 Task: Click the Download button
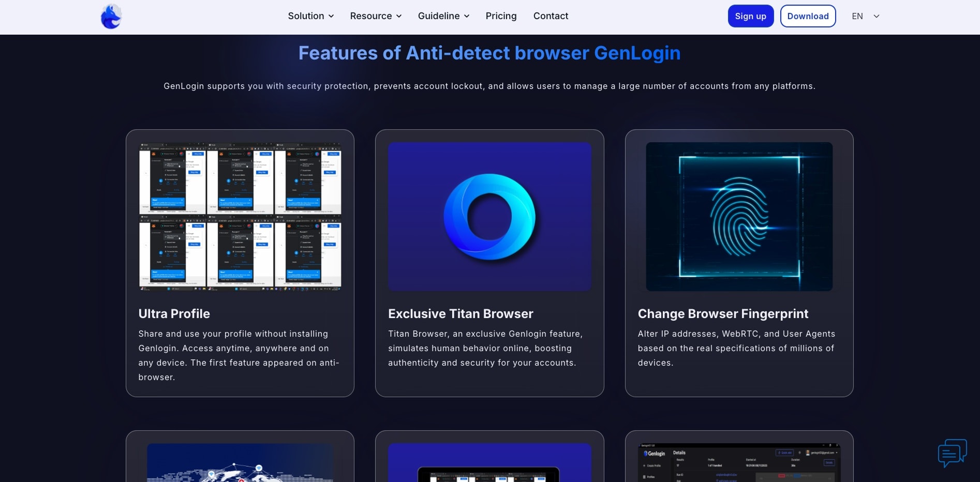808,16
